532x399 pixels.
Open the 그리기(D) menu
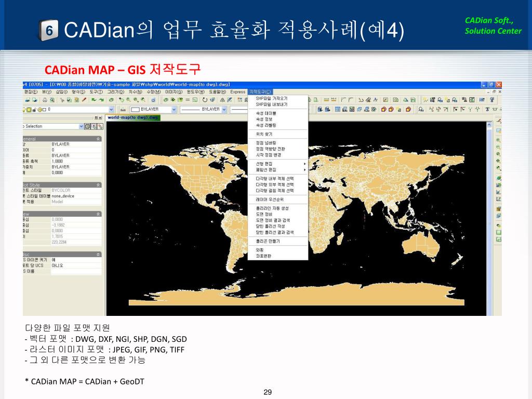pos(116,91)
